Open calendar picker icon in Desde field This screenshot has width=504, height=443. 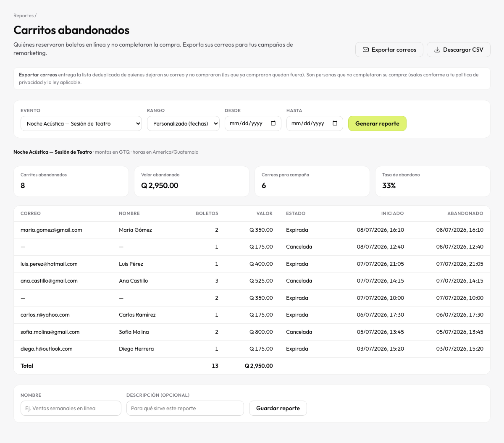click(x=273, y=123)
